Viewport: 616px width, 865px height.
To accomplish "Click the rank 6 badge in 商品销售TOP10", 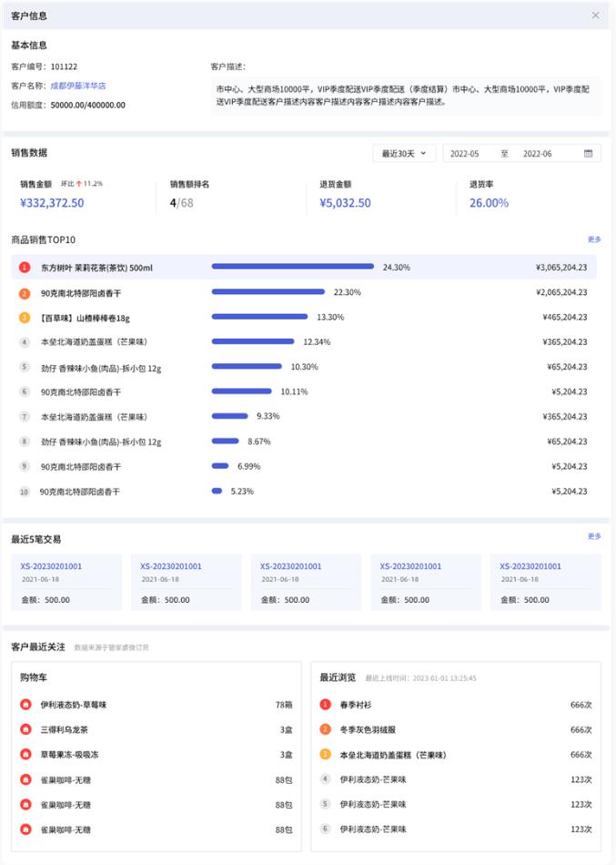I will 25,392.
